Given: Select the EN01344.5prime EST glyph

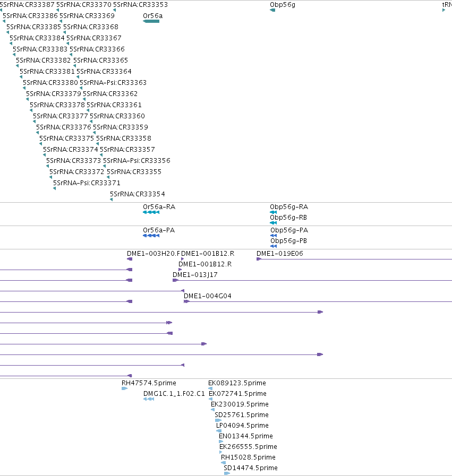Looking at the screenshot, I should pyautogui.click(x=221, y=442).
